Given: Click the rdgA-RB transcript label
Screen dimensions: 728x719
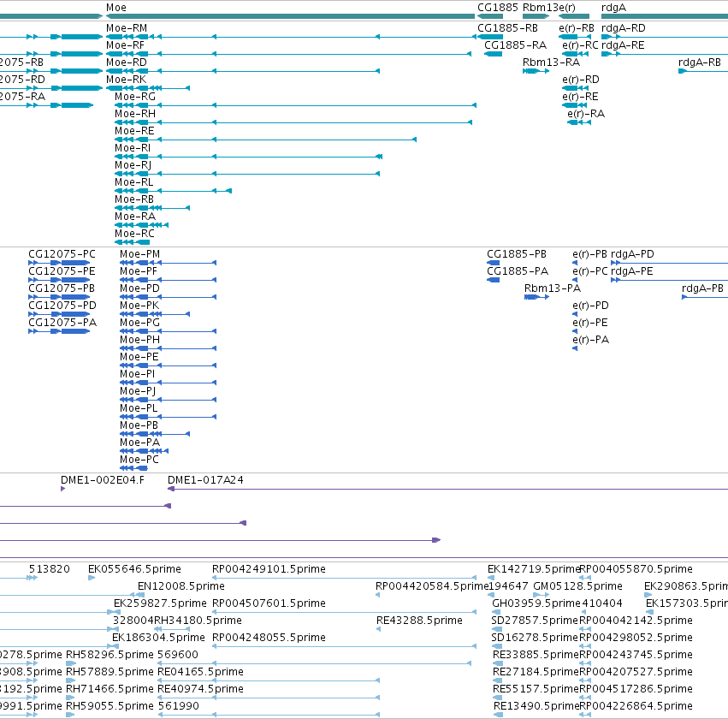Looking at the screenshot, I should pos(700,62).
